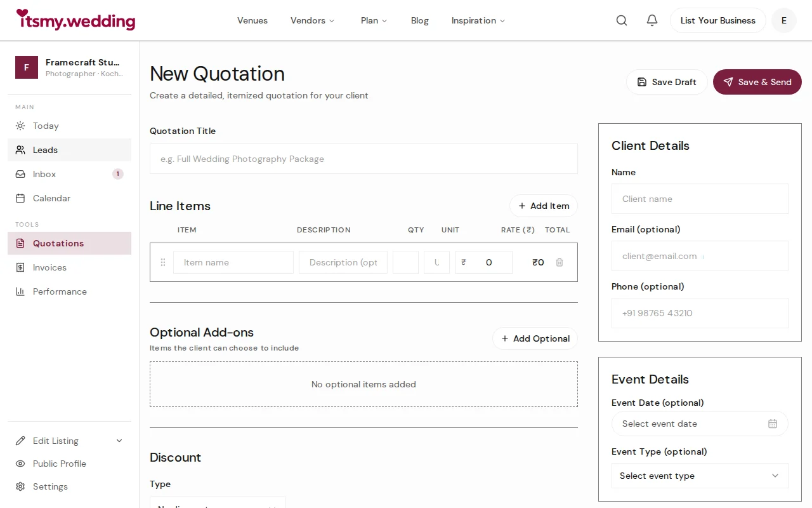Viewport: 812px width, 508px height.
Task: Open the Today view icon
Action: 21,126
